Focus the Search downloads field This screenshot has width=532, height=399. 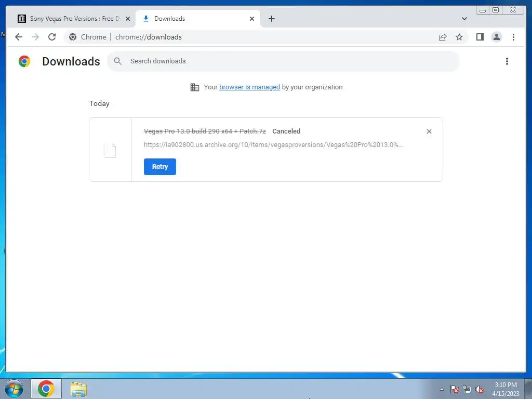(283, 61)
